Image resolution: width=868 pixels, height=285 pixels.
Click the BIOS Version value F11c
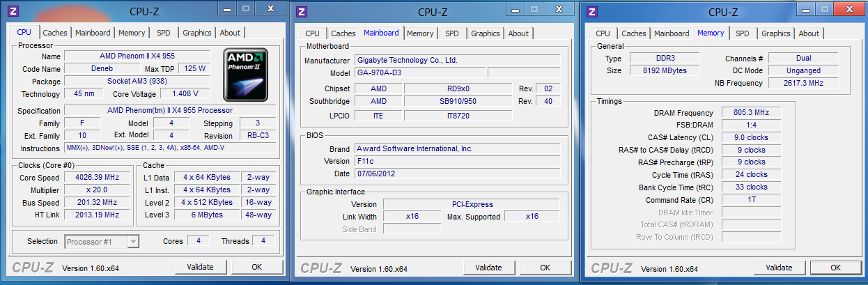[x=457, y=161]
